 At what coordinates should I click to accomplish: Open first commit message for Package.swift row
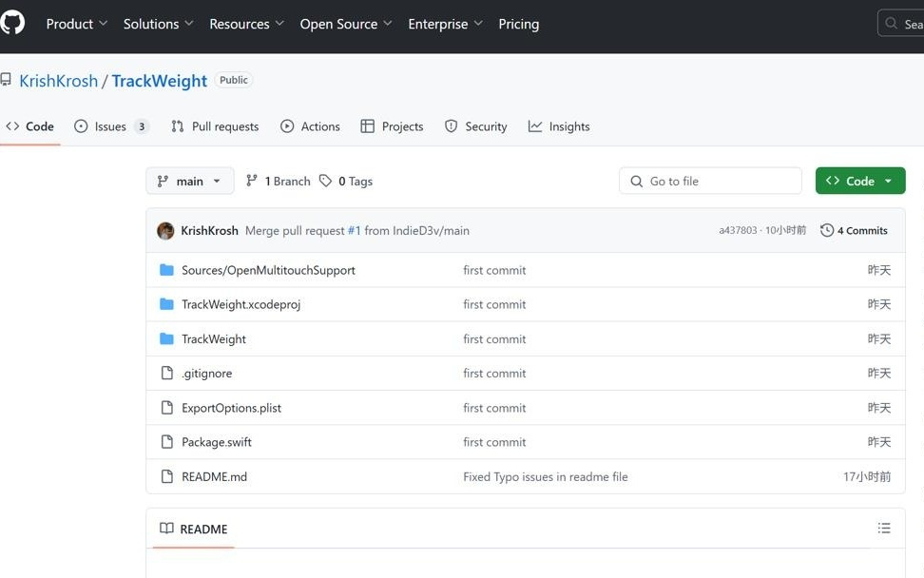(494, 442)
